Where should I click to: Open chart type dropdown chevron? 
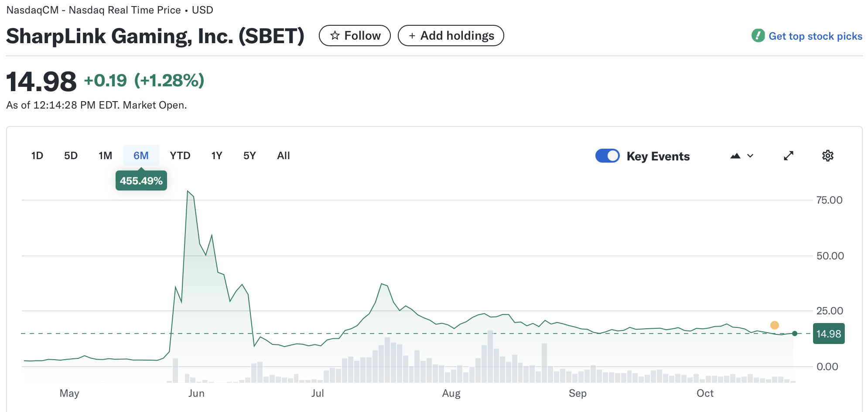point(750,156)
